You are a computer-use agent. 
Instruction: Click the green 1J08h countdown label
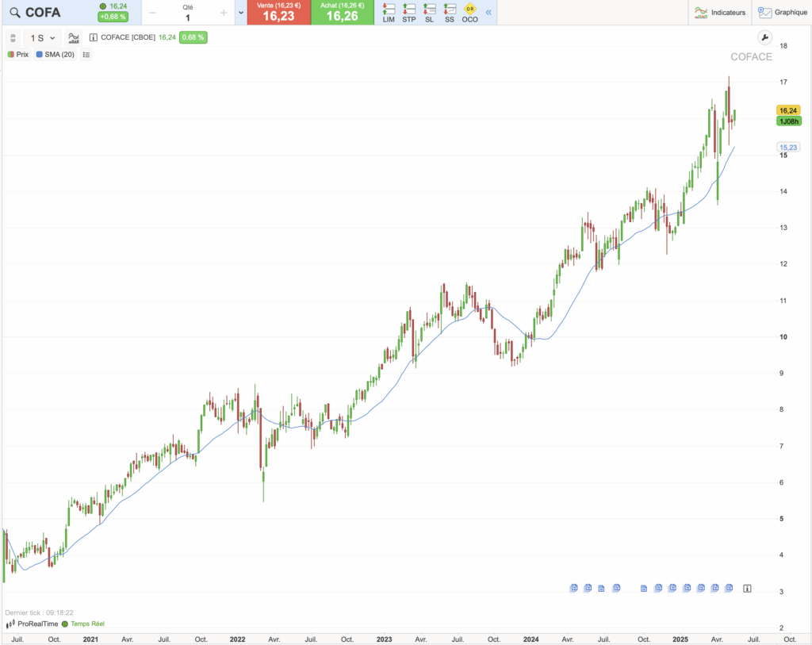coord(789,121)
